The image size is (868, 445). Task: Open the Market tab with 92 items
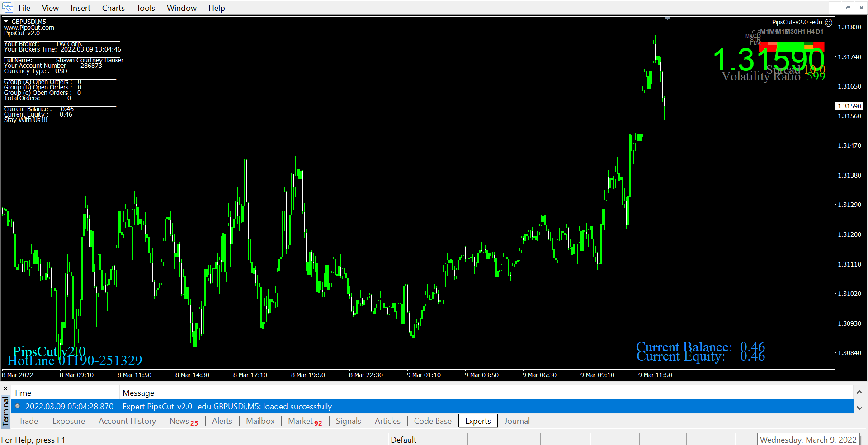click(305, 421)
